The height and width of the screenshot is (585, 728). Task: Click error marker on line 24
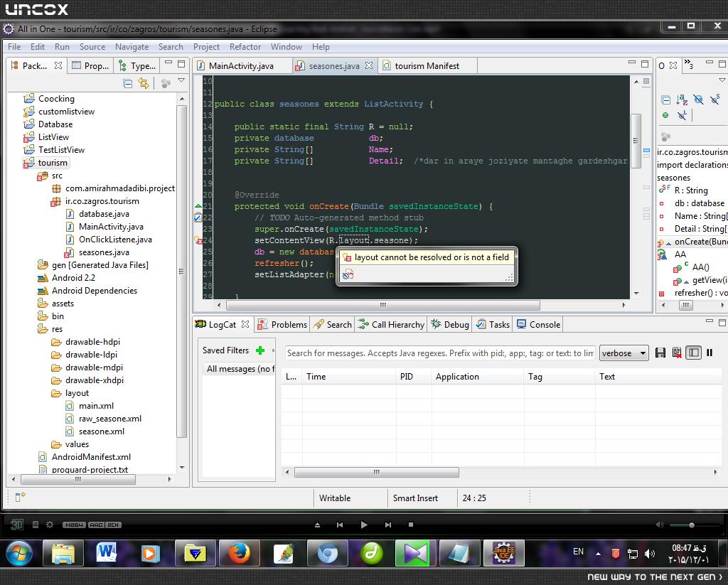[198, 240]
